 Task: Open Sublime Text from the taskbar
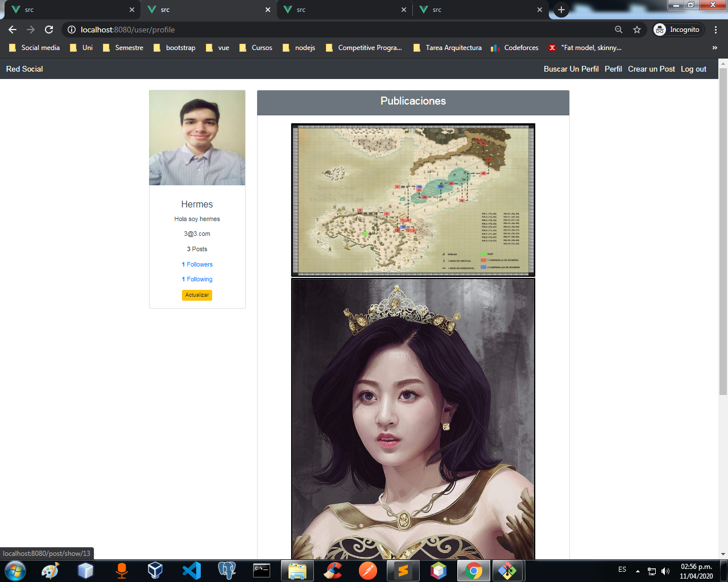403,571
